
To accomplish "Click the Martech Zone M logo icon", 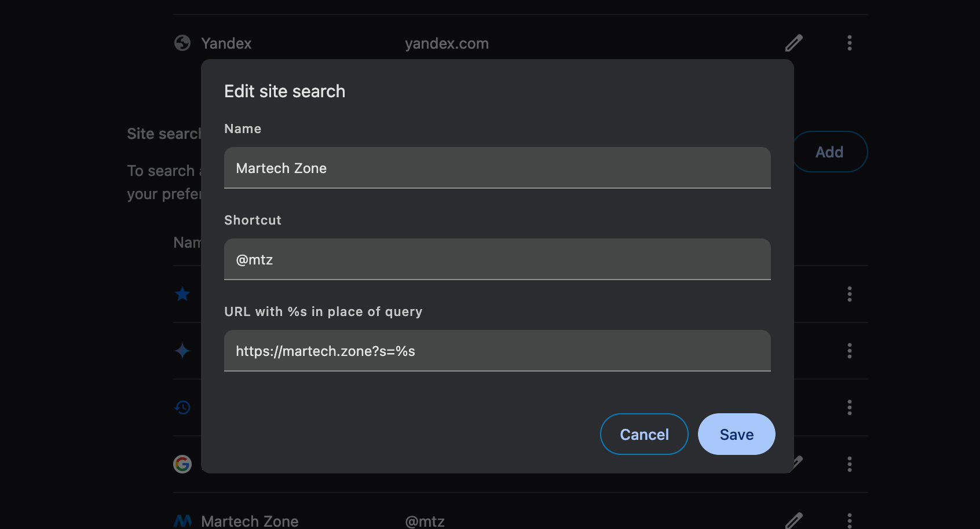I will click(182, 521).
